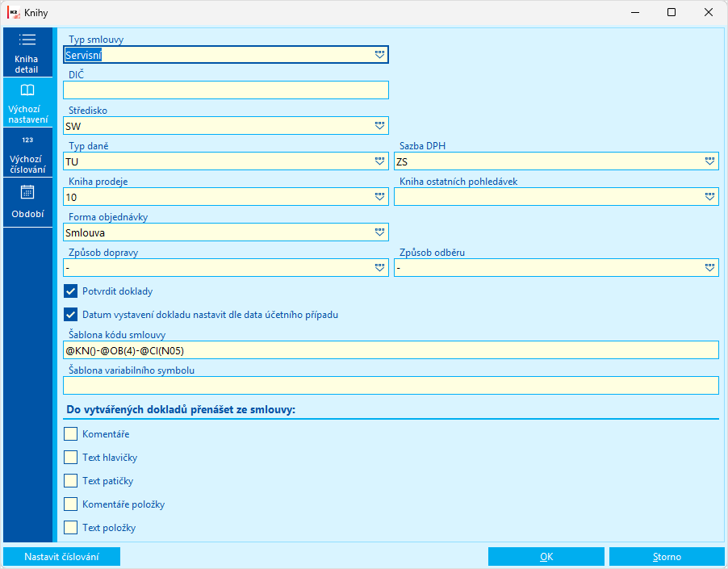Expand the Forma objednávky dropdown
Viewport: 728px width, 569px height.
(380, 232)
